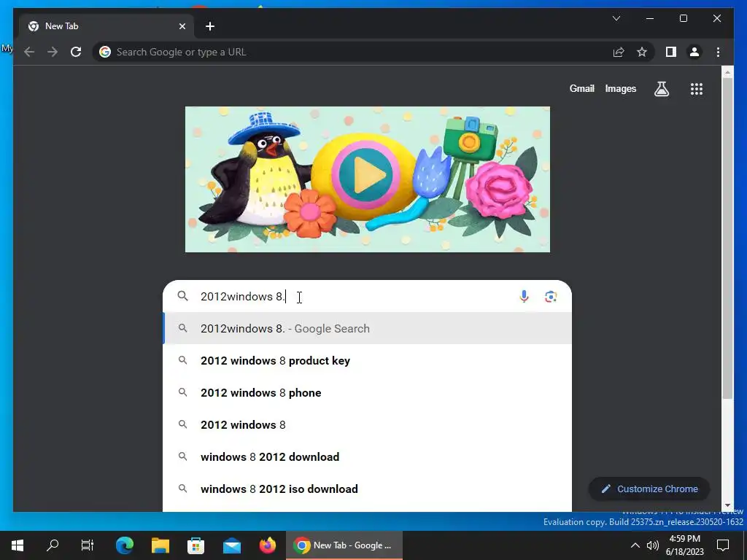747x560 pixels.
Task: Click the page vertical scrollbar thumb
Action: 727,238
